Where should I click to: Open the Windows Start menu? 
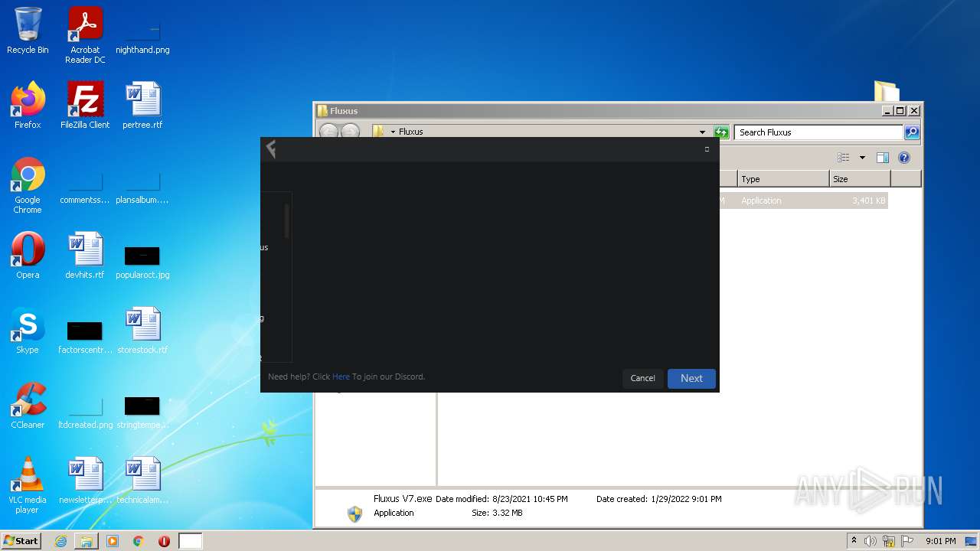pos(21,541)
